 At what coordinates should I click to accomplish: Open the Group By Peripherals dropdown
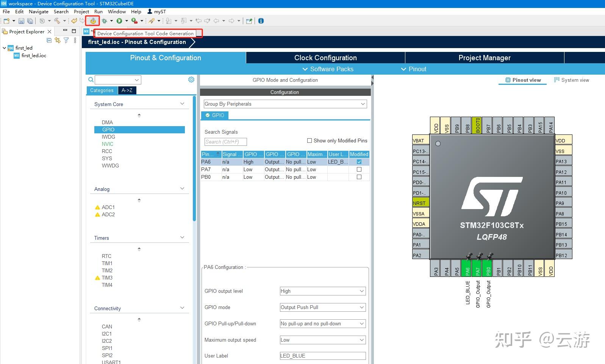285,104
